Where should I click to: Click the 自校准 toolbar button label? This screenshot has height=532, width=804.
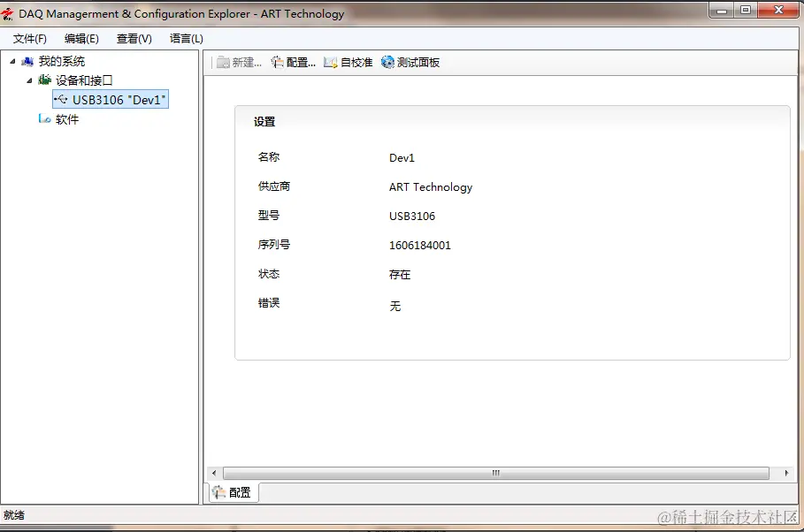coord(356,63)
